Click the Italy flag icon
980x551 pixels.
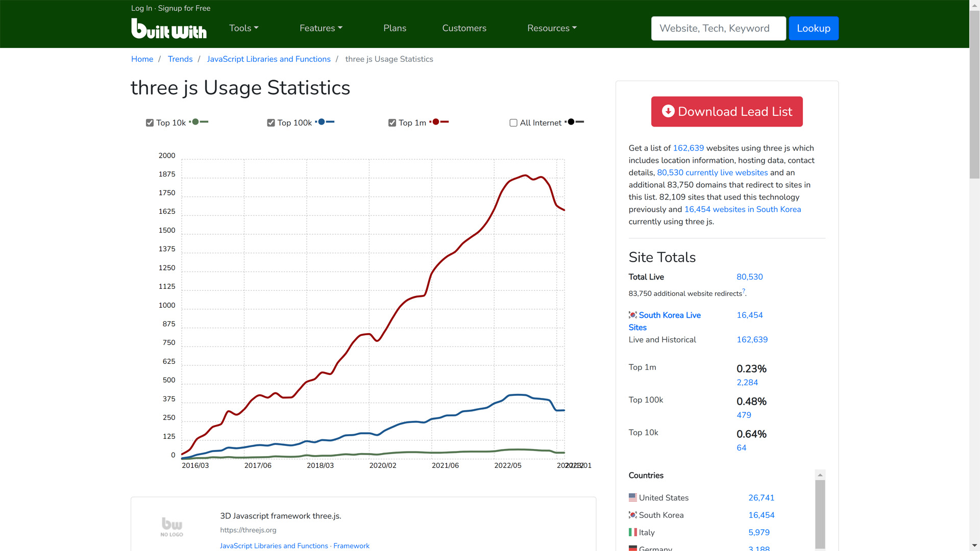(633, 533)
